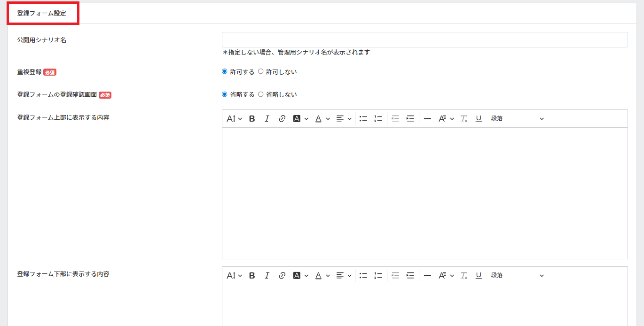This screenshot has width=644, height=326.
Task: Open the 登録フォーム設定 tab
Action: (42, 13)
